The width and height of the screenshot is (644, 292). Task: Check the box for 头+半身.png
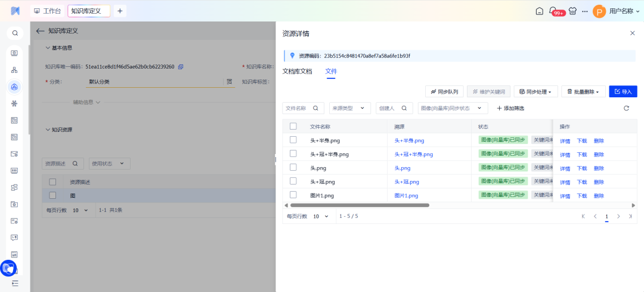pyautogui.click(x=293, y=140)
